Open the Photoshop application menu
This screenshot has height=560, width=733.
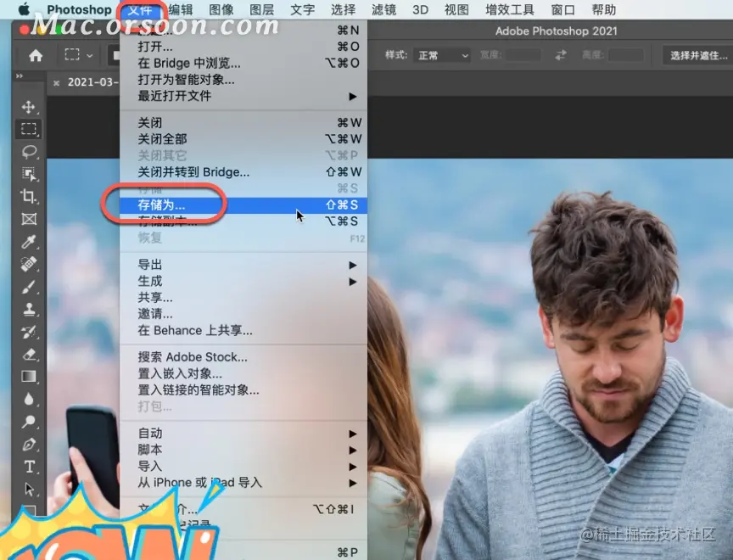79,9
